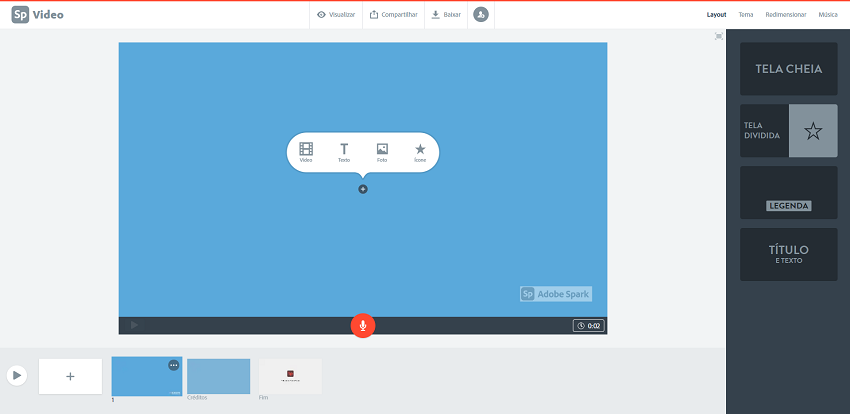Open the Compartilhar share menu
Screen dimensions: 850x414
click(393, 15)
